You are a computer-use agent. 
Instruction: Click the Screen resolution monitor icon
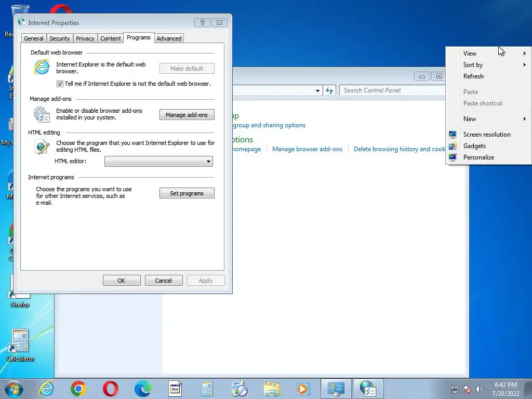pyautogui.click(x=453, y=135)
